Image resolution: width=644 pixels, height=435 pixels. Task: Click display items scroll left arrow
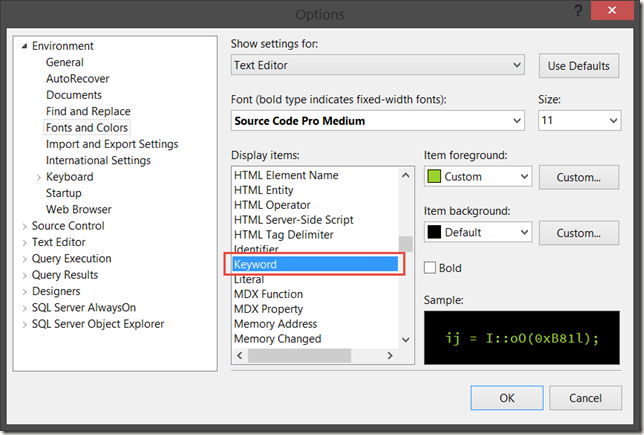click(240, 355)
